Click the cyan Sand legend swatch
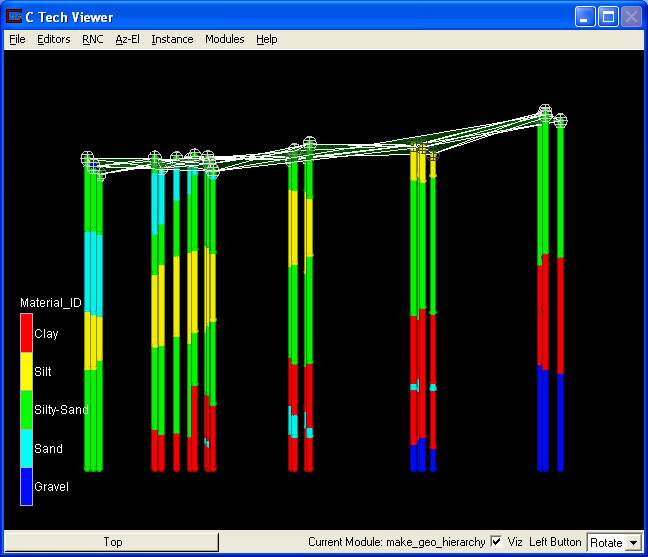 (26, 448)
